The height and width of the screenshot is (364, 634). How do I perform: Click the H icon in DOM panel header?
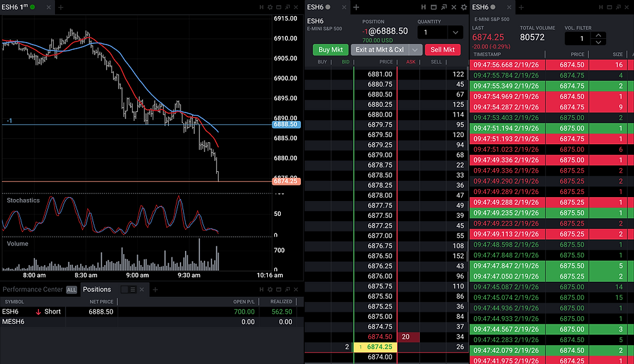pos(423,7)
